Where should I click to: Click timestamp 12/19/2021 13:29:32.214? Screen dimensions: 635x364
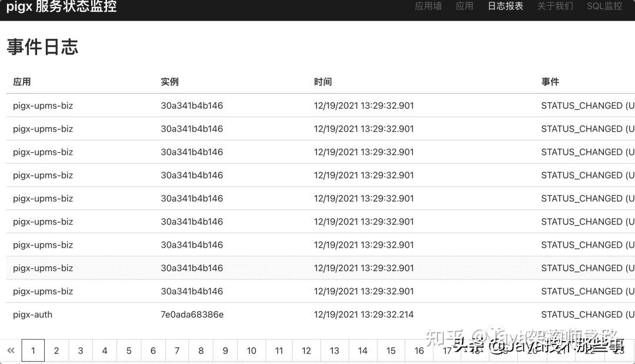pos(364,315)
